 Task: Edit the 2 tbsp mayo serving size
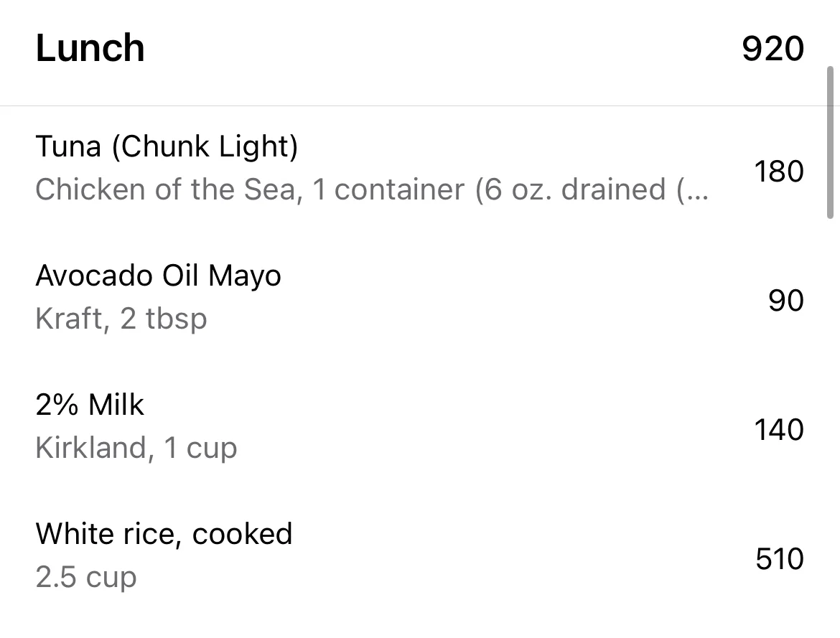(164, 318)
